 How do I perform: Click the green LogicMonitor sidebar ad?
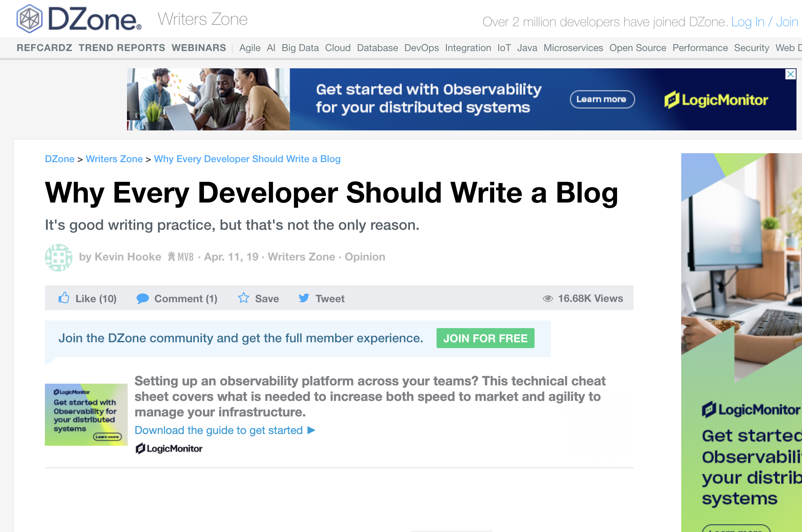pos(741,343)
